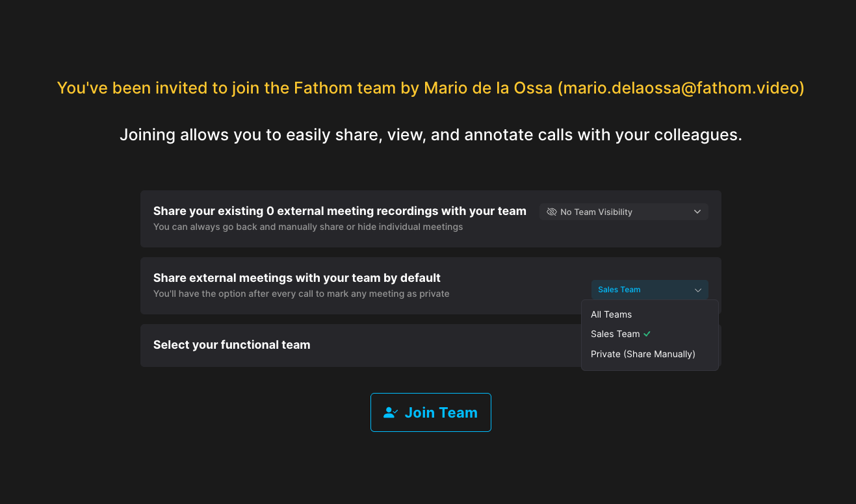Click 'Share your existing 0 external meeting recordings' heading
Screen dimensions: 856x504
pyautogui.click(x=340, y=211)
